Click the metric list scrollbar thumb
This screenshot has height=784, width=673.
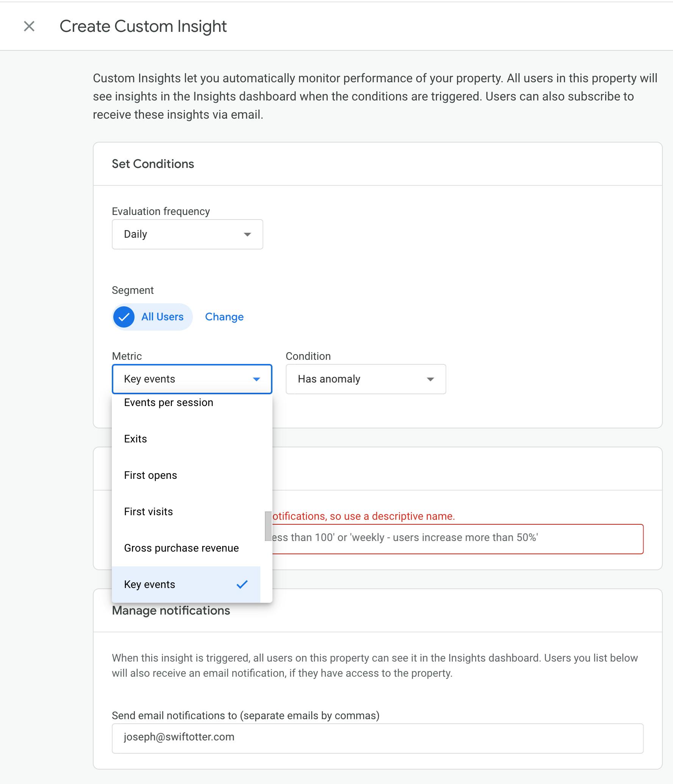click(268, 526)
